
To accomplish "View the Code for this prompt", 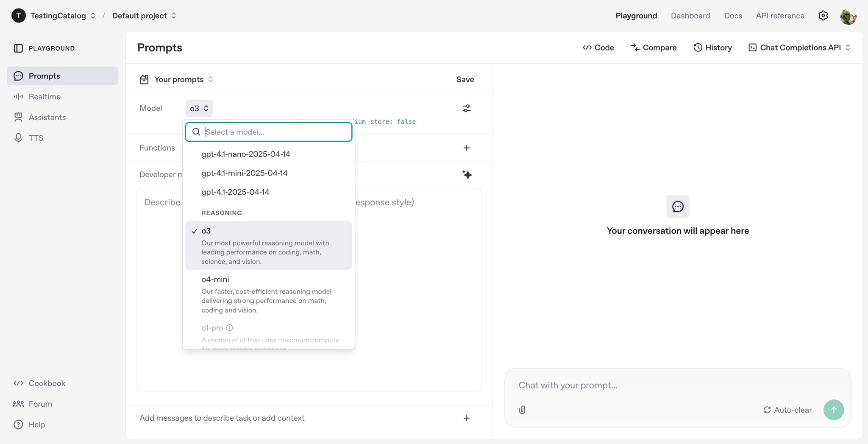I will point(598,47).
